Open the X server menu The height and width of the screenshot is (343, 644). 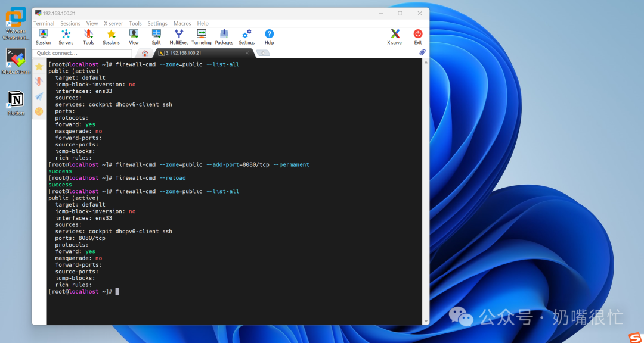[x=113, y=23]
